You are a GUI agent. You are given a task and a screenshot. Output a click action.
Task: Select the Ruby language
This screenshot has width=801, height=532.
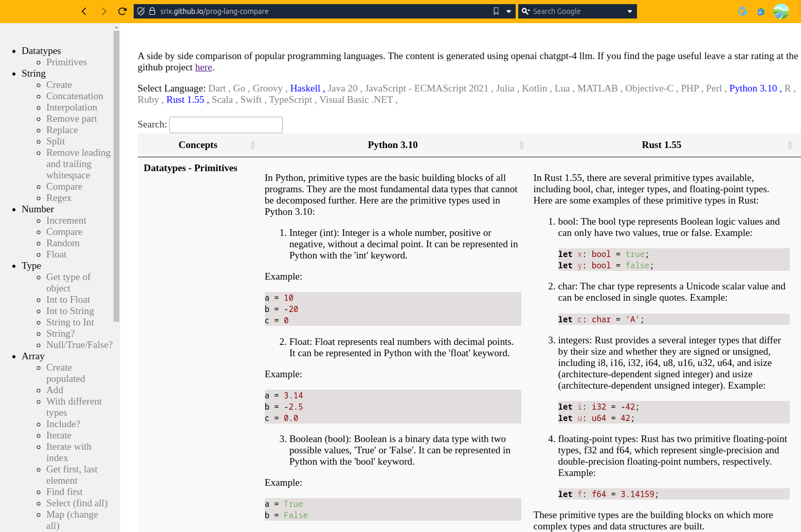[x=148, y=100]
